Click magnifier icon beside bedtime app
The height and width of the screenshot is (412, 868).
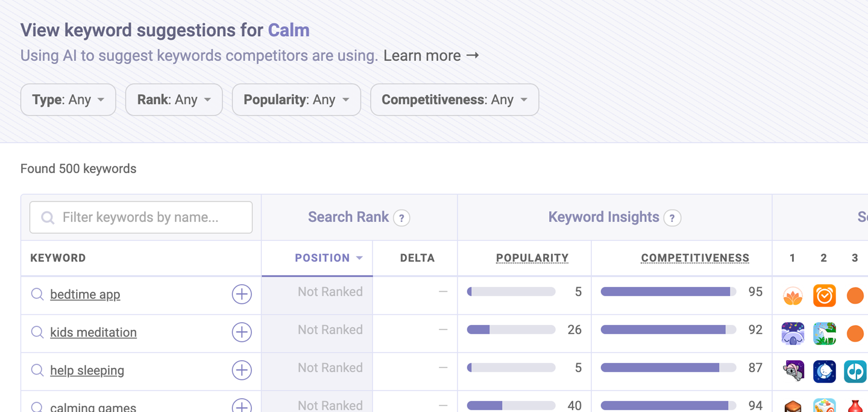[x=37, y=294]
